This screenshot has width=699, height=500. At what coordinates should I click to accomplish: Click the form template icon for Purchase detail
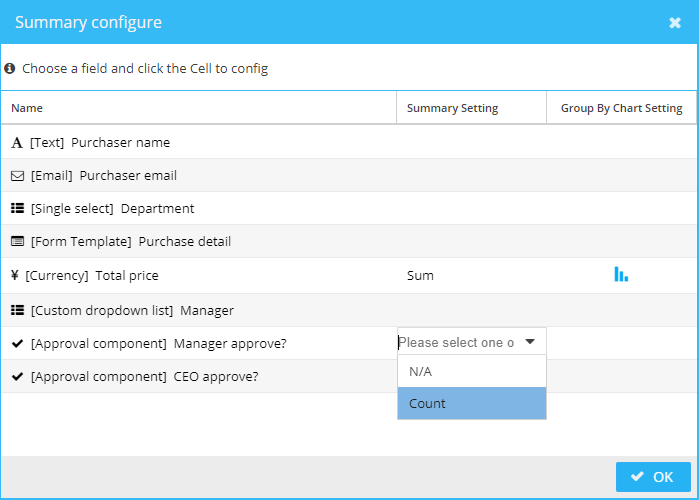pyautogui.click(x=17, y=242)
